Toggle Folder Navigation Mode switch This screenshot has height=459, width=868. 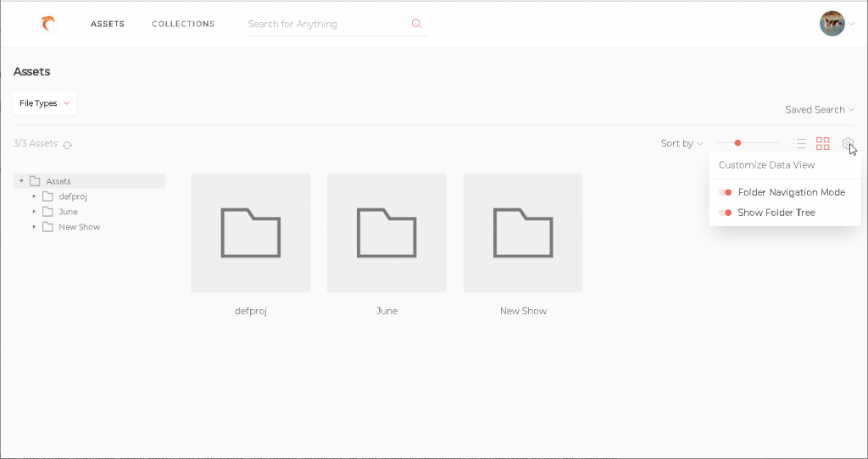click(726, 192)
